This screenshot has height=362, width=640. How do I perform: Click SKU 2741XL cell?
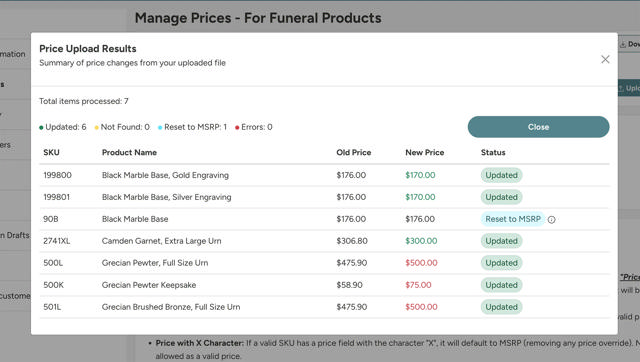coord(57,241)
